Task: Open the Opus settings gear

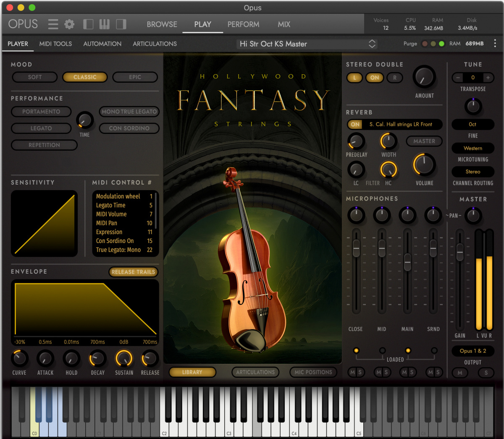Action: click(x=69, y=24)
